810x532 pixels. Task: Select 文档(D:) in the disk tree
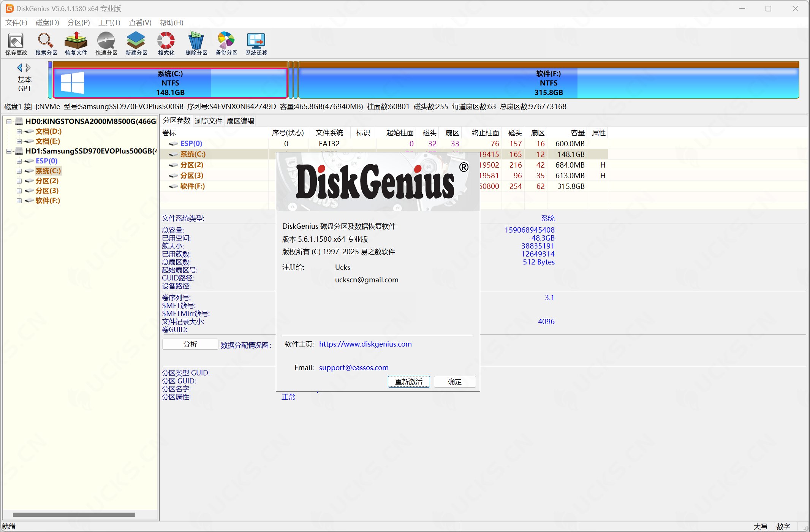(x=49, y=131)
